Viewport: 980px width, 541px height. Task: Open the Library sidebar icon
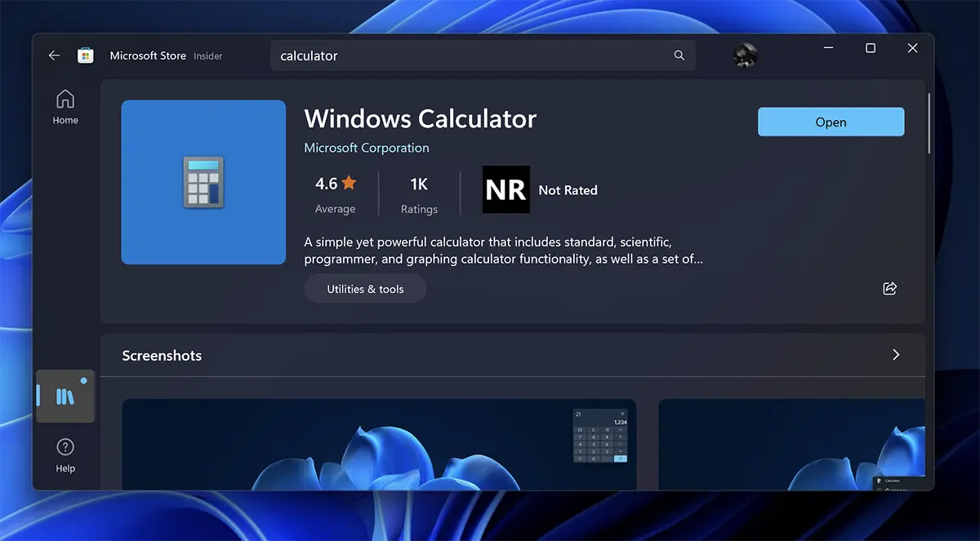[x=65, y=397]
